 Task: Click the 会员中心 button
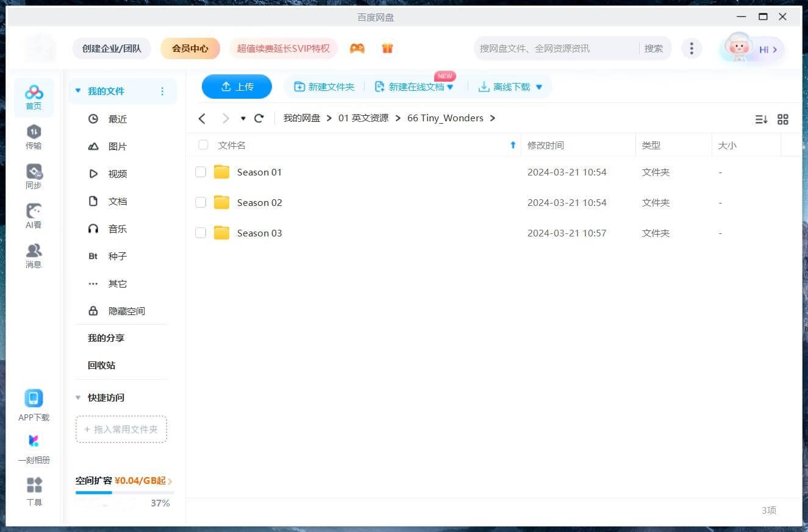pos(190,48)
